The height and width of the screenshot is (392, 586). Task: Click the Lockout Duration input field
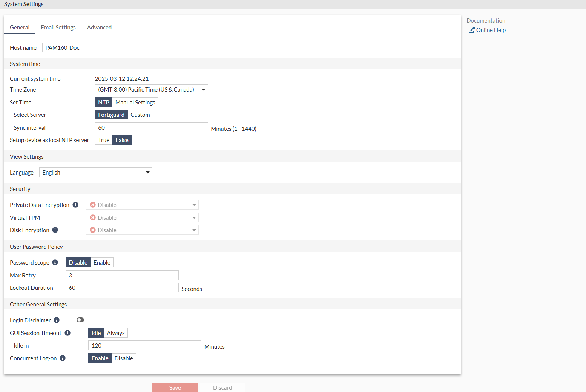pyautogui.click(x=122, y=288)
